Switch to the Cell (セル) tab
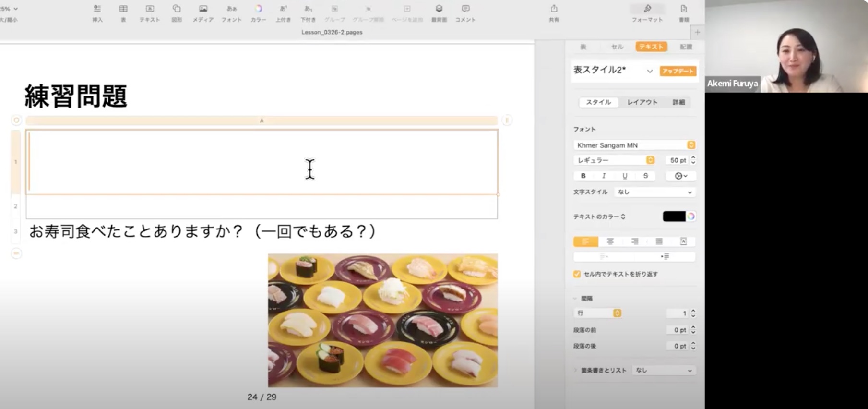The image size is (868, 409). point(617,47)
